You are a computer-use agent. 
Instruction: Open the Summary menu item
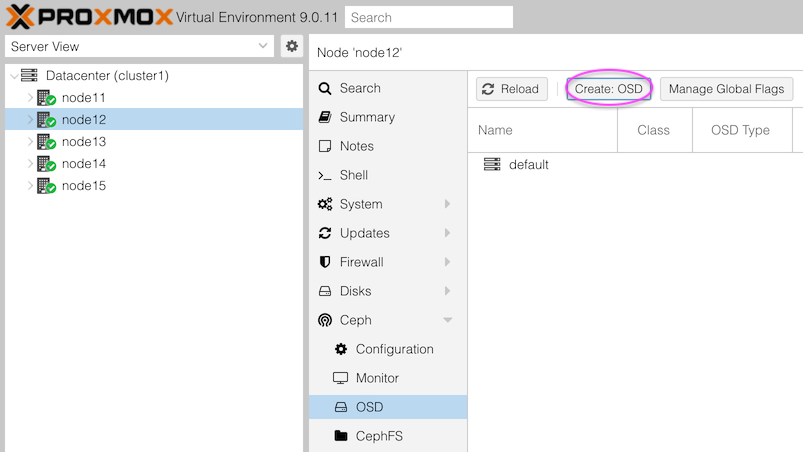pos(366,117)
